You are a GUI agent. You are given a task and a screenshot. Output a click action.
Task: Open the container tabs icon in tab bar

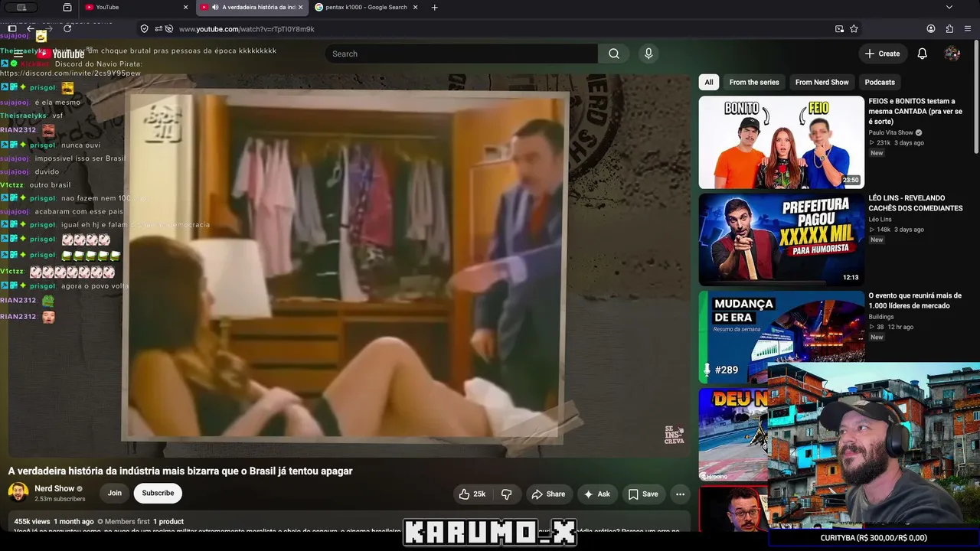tap(67, 8)
